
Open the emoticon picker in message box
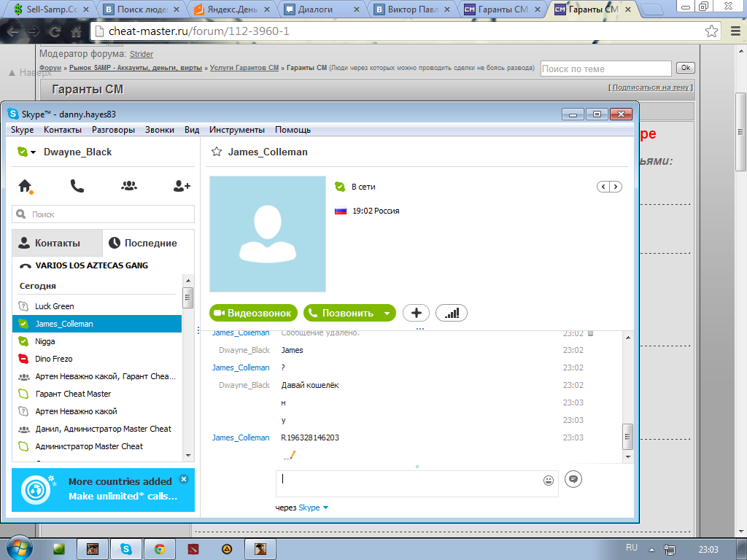pos(549,481)
